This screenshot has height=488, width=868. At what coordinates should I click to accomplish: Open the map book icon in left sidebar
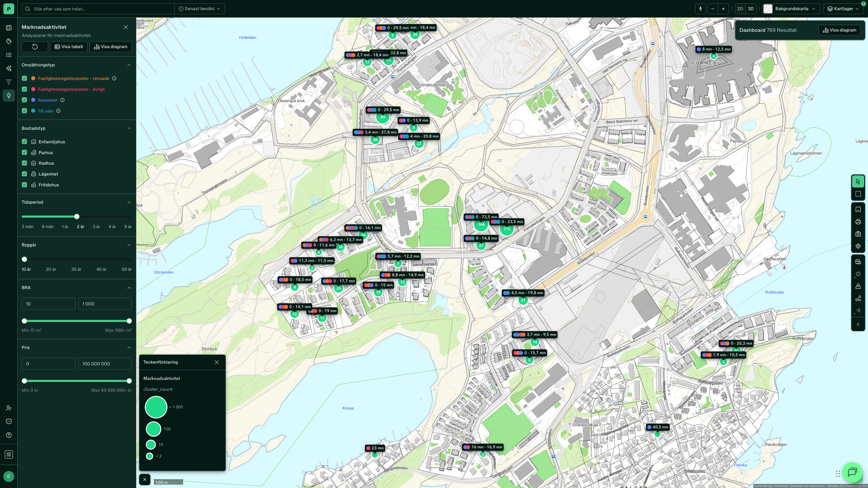9,28
